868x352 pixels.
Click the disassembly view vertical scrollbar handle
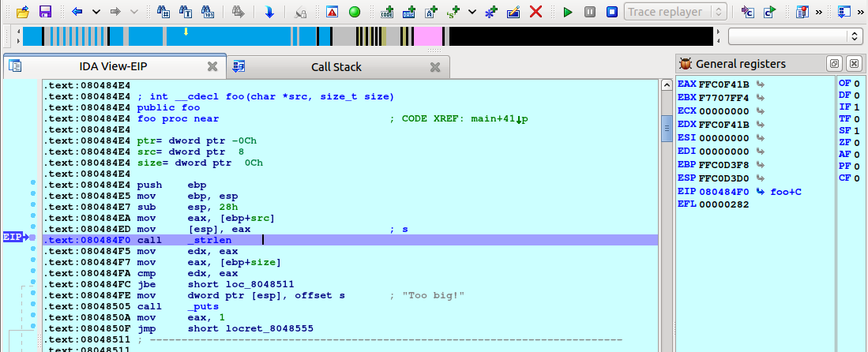[x=667, y=128]
